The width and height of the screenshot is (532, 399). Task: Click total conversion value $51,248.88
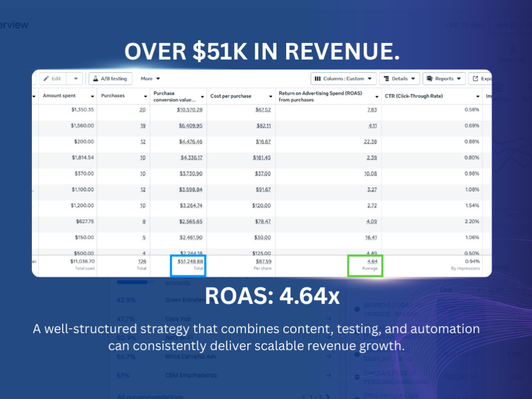click(x=190, y=261)
